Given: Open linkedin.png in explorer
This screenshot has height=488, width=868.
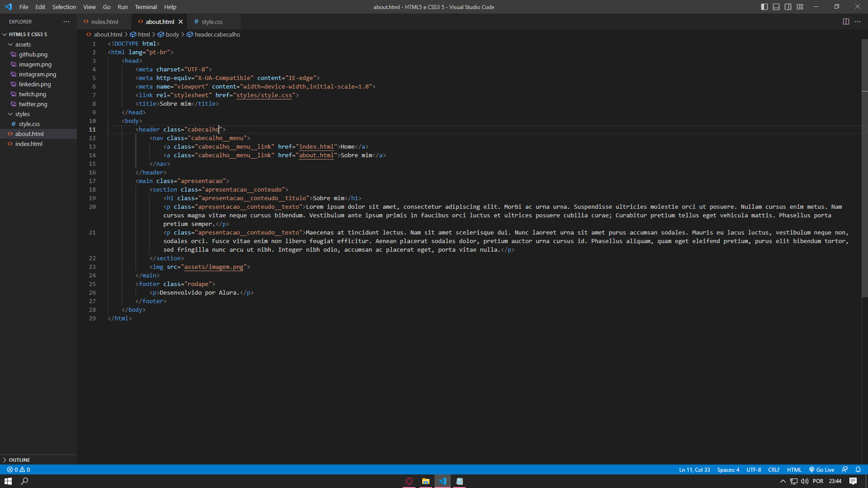Looking at the screenshot, I should coord(38,84).
